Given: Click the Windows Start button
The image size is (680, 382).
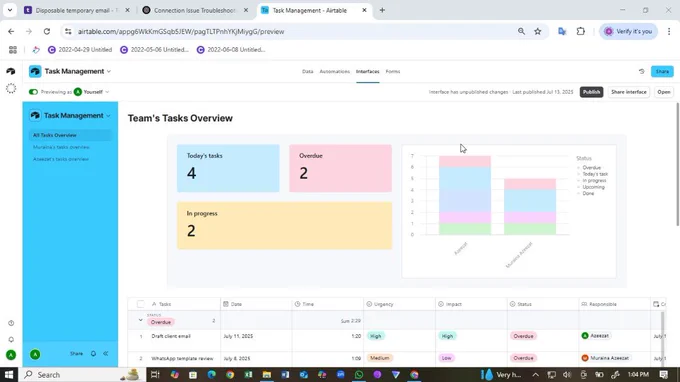Looking at the screenshot, I should [9, 375].
